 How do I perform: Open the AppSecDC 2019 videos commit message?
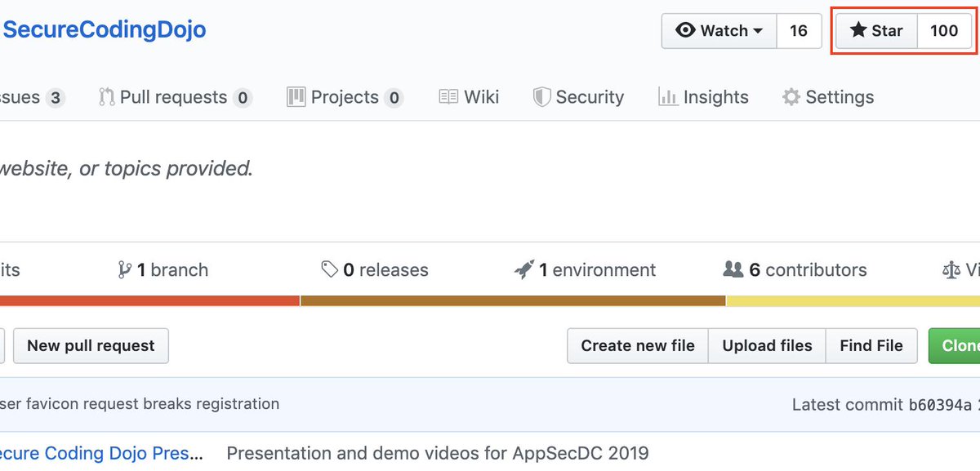pos(438,453)
